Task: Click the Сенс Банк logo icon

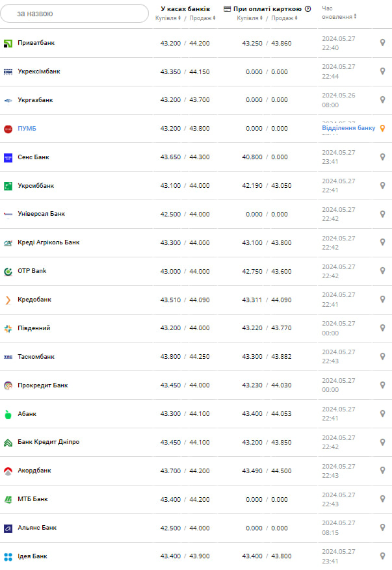Action: pyautogui.click(x=8, y=157)
